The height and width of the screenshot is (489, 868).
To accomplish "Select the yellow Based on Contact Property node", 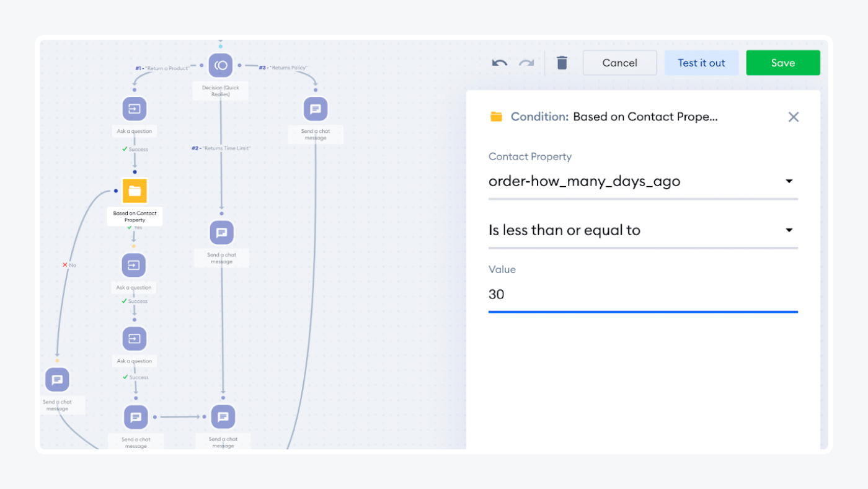I will click(x=135, y=191).
